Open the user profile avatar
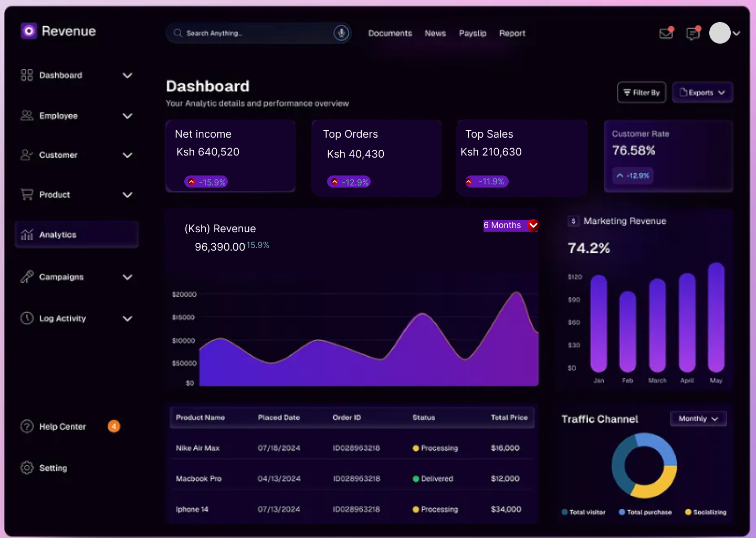Screen dimensions: 756x538 coord(720,33)
